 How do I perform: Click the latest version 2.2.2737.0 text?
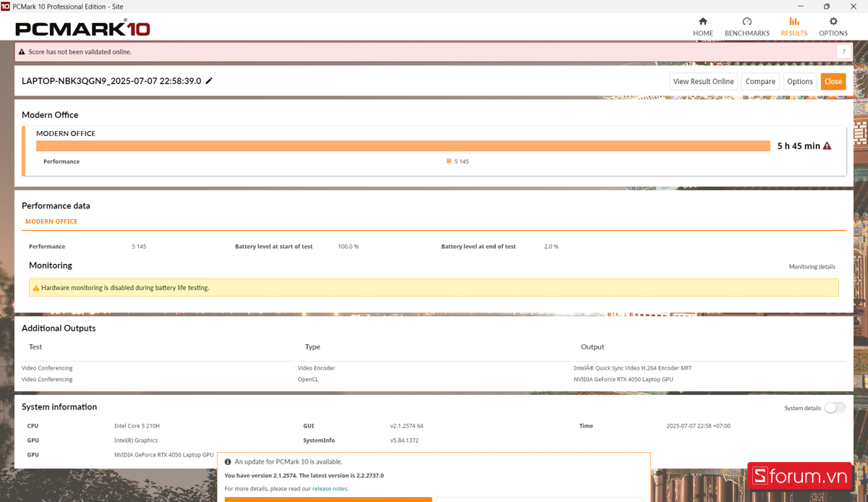tap(340, 476)
